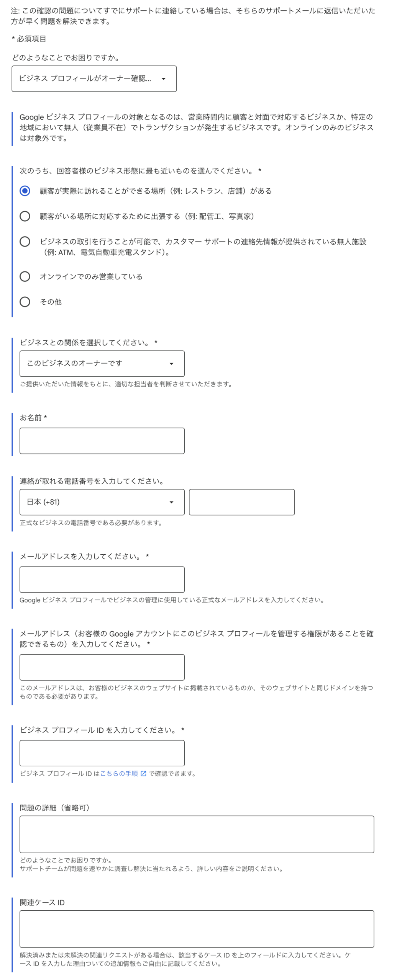
Task: Select オンラインでのみ営業している radio button
Action: click(x=25, y=276)
